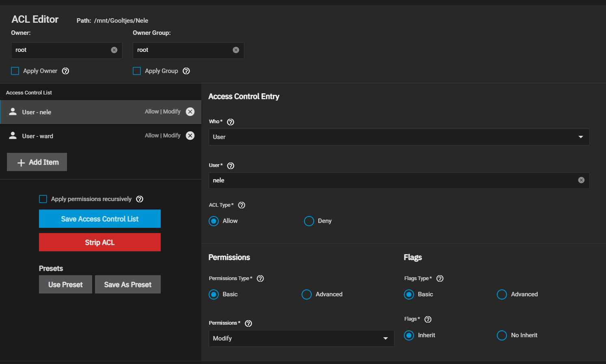Select the Deny ACL type radio
Screen dimensions: 606x364
309,221
